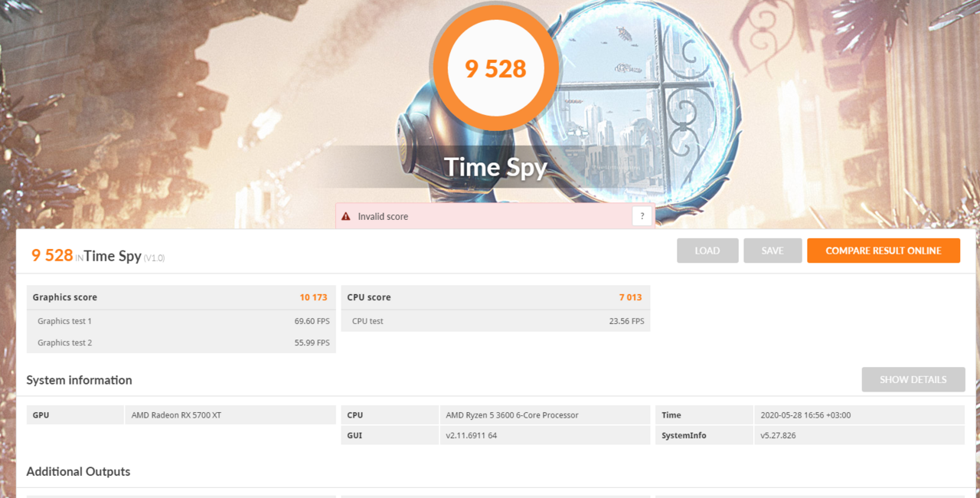Click the 23.56 FPS value
Image resolution: width=980 pixels, height=498 pixels.
coord(626,321)
